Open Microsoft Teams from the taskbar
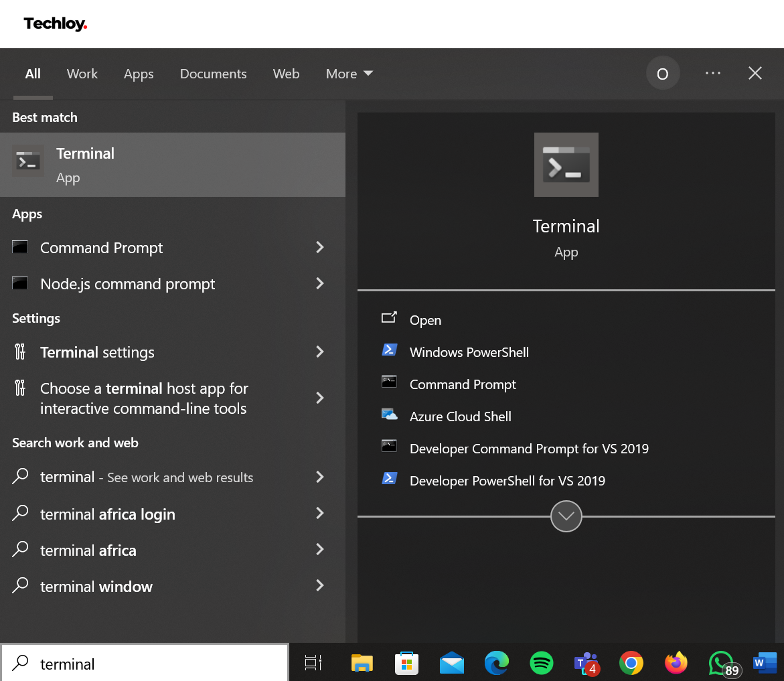 click(x=586, y=663)
